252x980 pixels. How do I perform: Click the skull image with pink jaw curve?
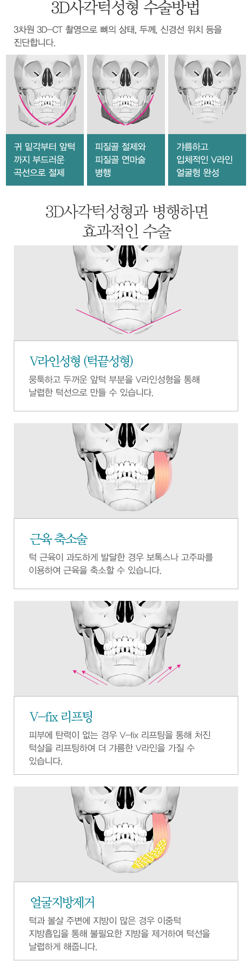click(x=45, y=94)
